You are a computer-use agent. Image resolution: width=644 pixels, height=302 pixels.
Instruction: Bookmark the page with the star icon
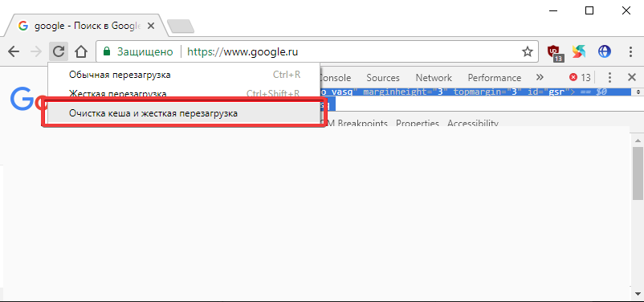[528, 51]
